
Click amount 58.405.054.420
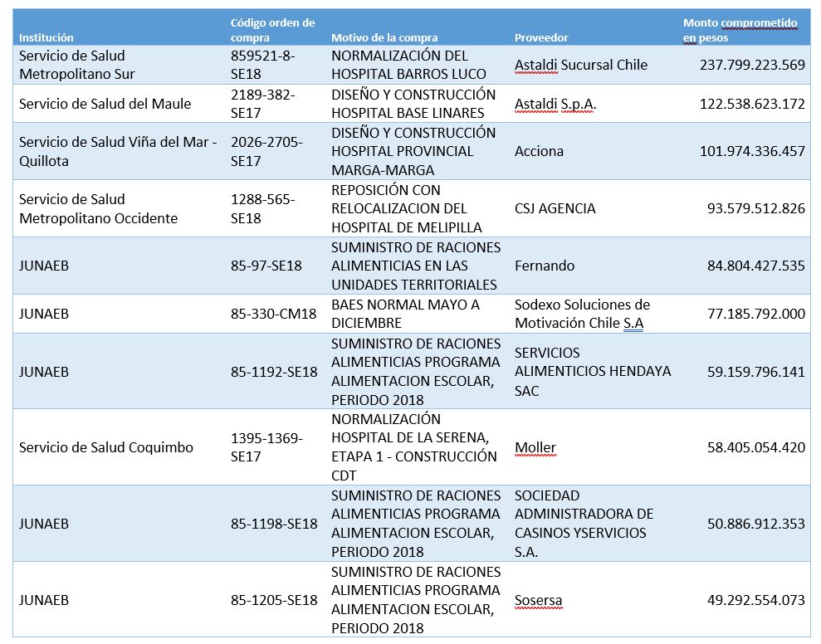(756, 447)
